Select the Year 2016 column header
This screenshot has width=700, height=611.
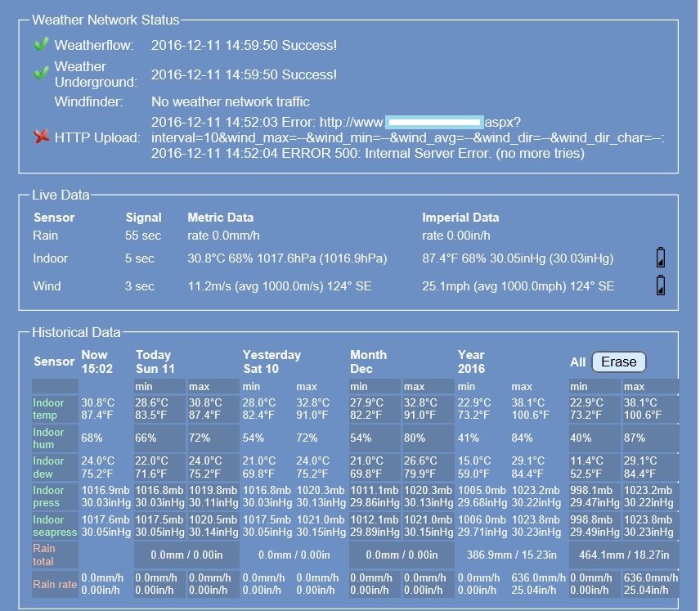tap(471, 362)
